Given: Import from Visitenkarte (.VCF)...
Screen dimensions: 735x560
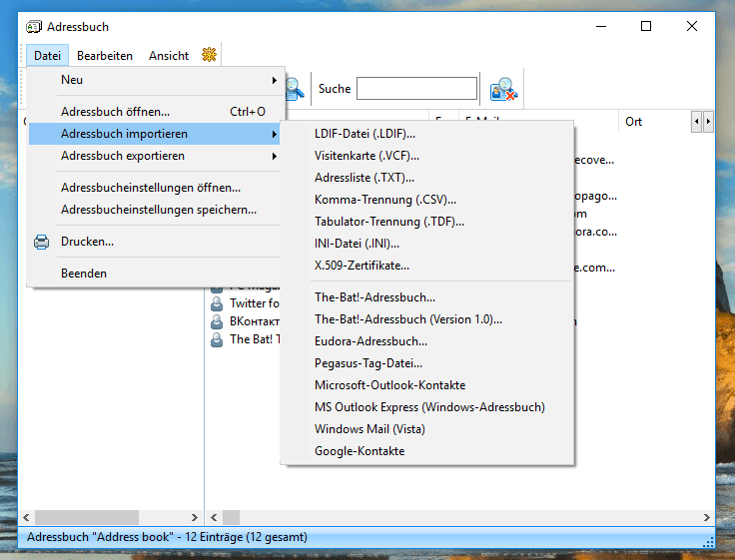Looking at the screenshot, I should click(427, 156).
